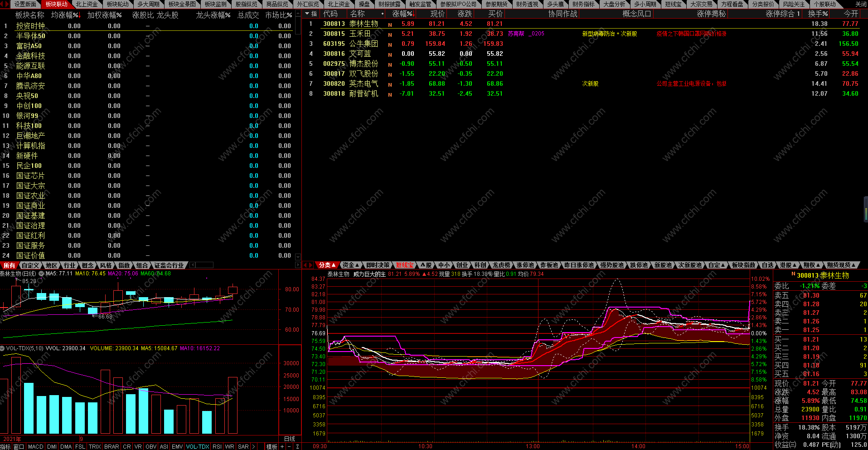Select the 行业 sector filter tab
Screen dimensions: 868x450
click(x=69, y=265)
